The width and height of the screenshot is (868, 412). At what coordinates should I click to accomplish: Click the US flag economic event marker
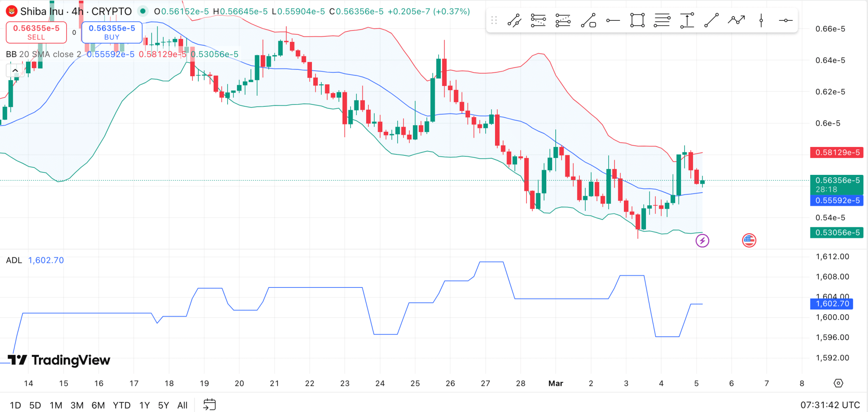(749, 241)
